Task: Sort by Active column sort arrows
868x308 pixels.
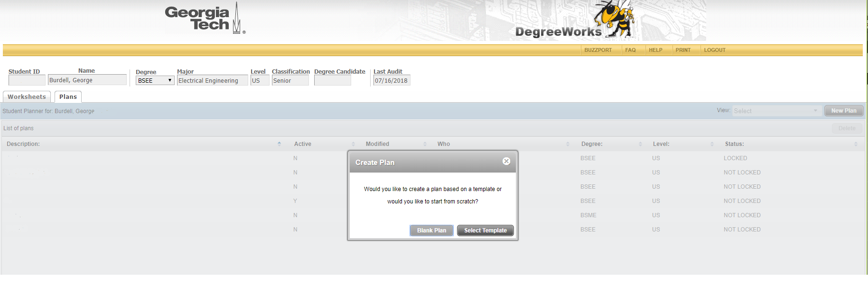Action: [x=353, y=144]
